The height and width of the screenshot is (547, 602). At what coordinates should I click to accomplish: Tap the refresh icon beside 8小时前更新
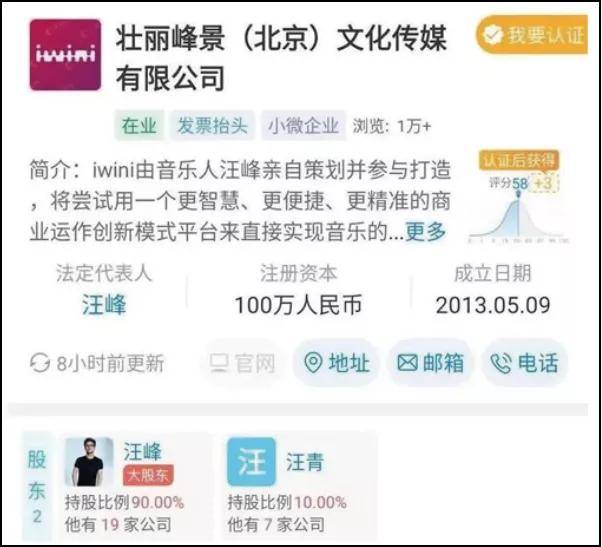40,363
